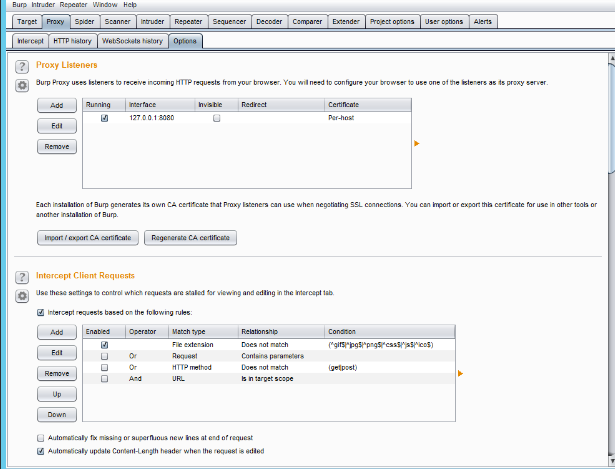Switch to the Spider tab

click(84, 22)
